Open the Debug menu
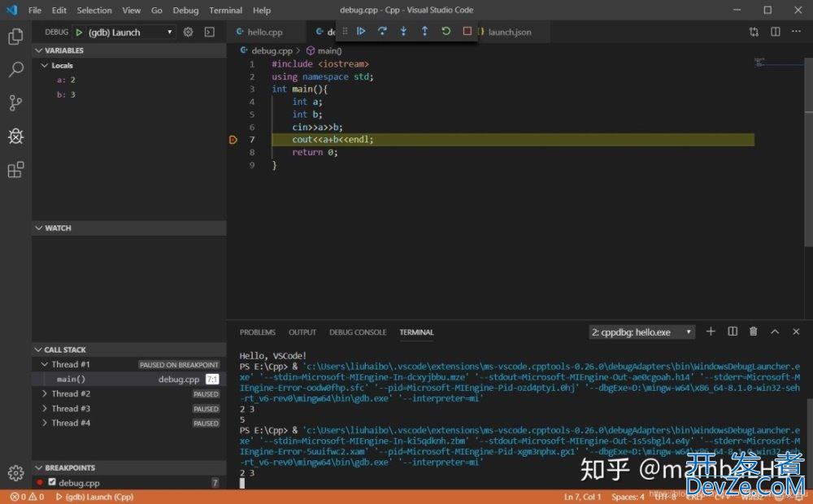 185,10
